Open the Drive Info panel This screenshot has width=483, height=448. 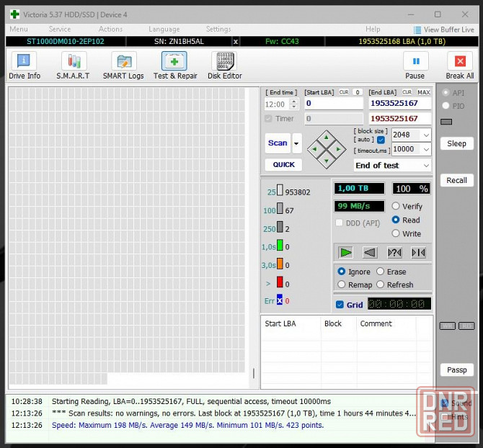25,66
